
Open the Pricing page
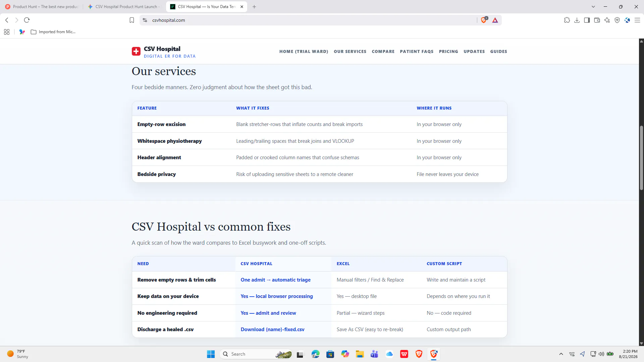448,52
